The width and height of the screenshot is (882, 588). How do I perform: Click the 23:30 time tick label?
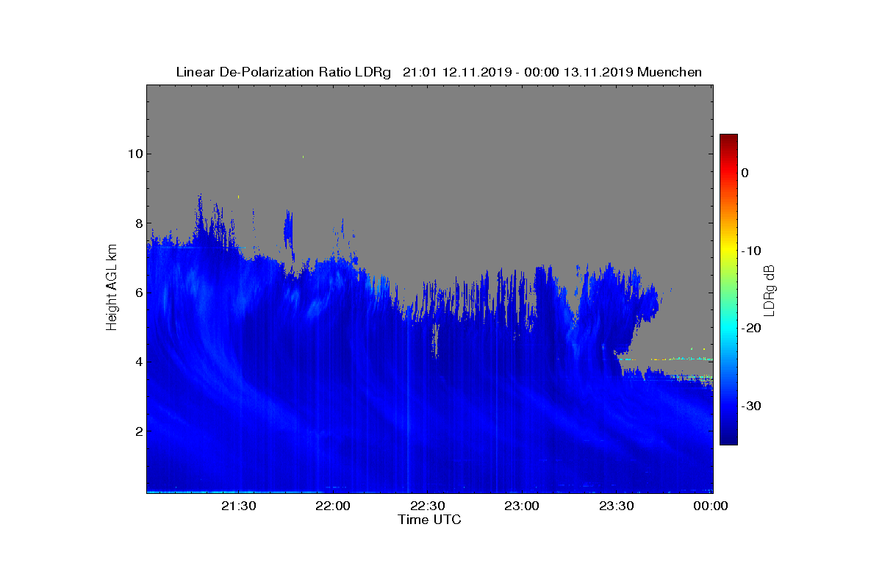[x=618, y=506]
